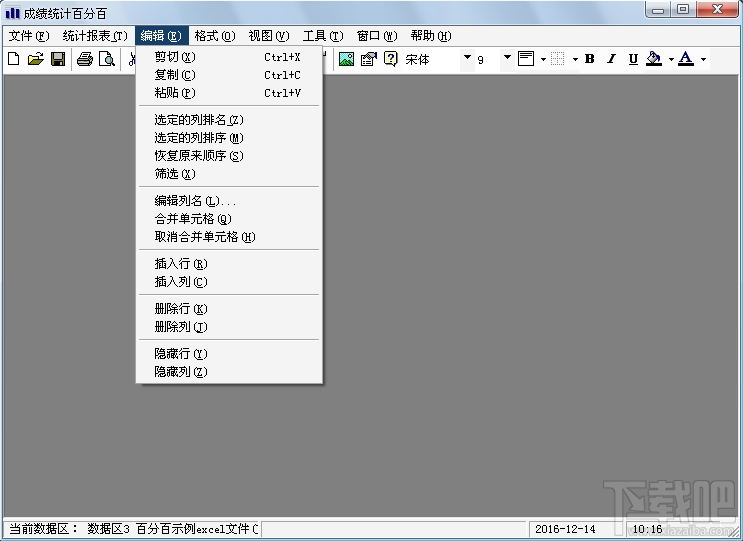The height and width of the screenshot is (541, 743).
Task: Click the Properties toolbar icon
Action: pos(368,59)
